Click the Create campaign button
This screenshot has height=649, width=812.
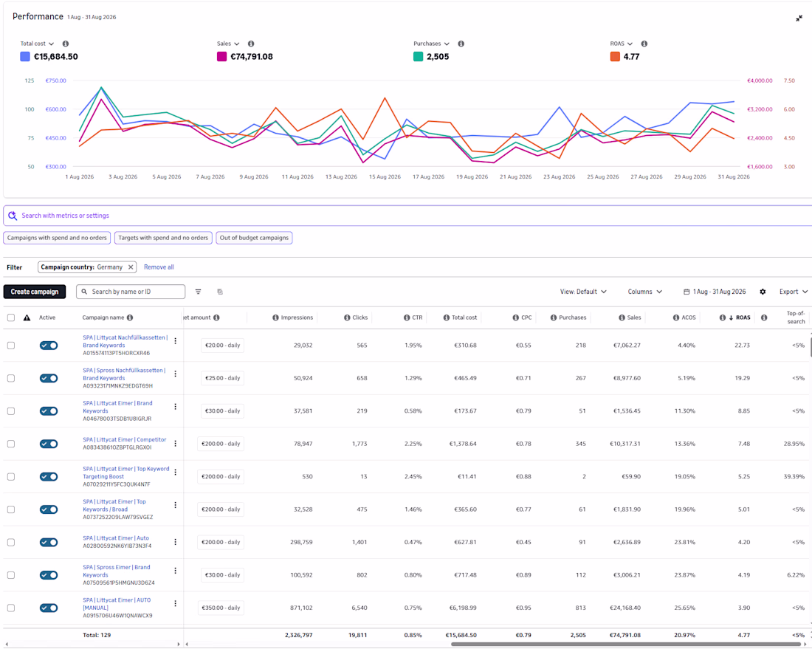(x=35, y=292)
